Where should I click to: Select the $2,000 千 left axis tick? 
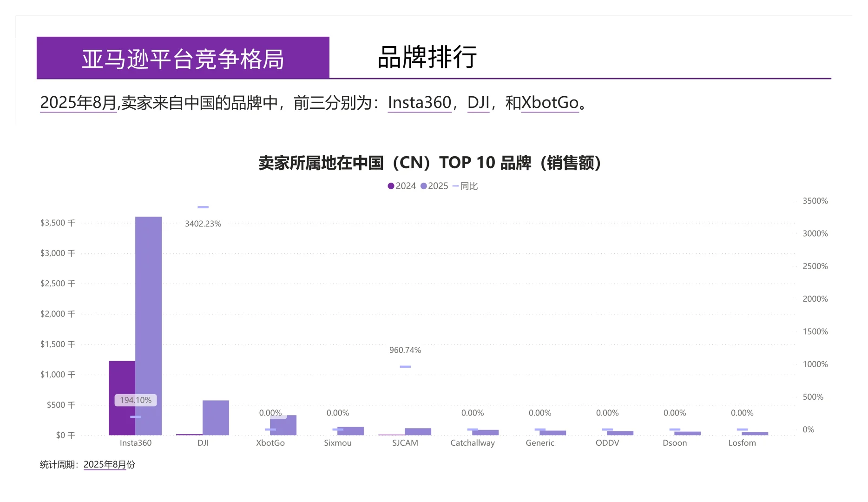pyautogui.click(x=58, y=314)
